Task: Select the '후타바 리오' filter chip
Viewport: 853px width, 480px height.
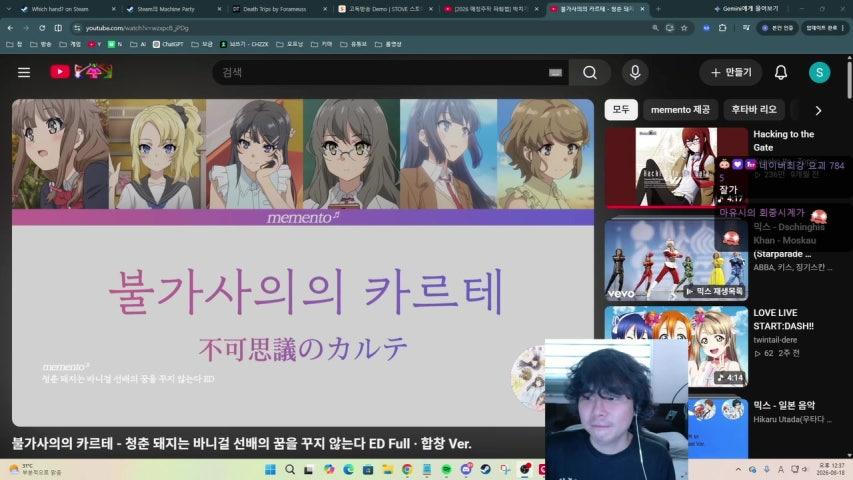Action: 754,110
